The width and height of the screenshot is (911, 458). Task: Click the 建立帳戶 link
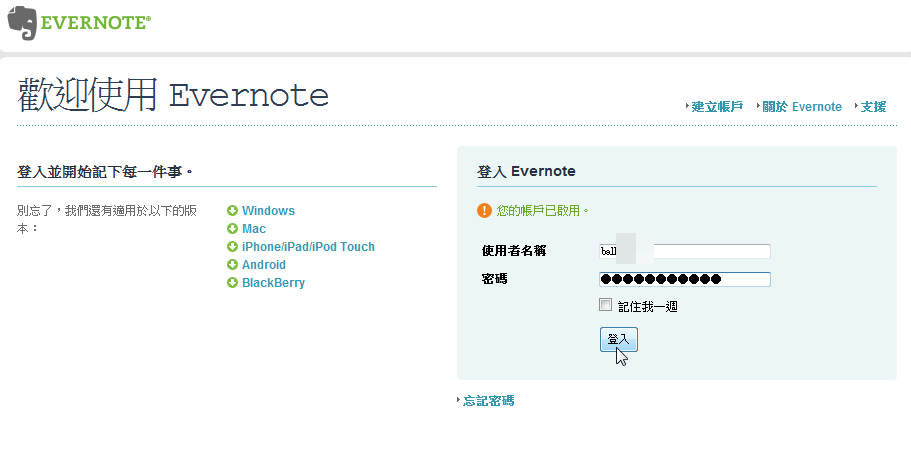click(717, 107)
